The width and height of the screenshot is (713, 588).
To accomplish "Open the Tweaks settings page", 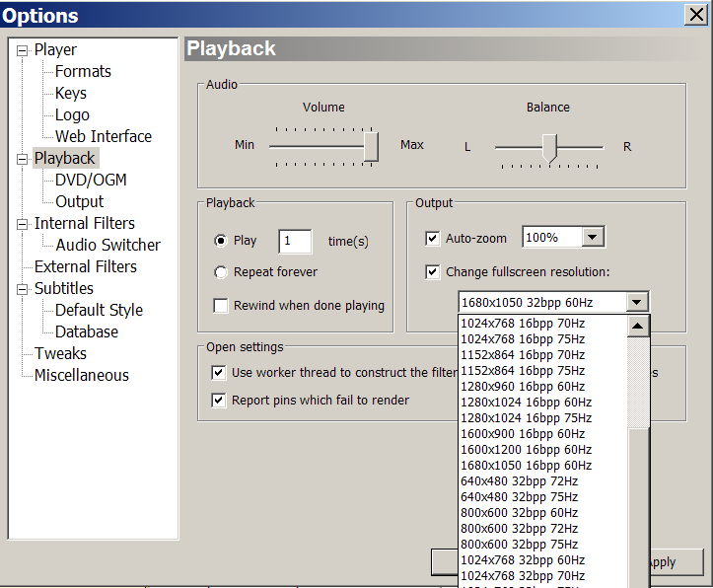I will coord(60,354).
